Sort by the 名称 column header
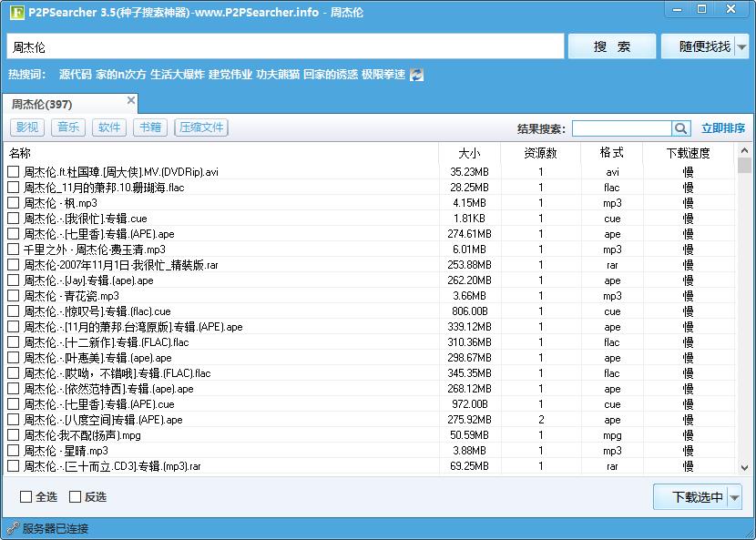Screen dimensions: 756x540 click(x=220, y=153)
